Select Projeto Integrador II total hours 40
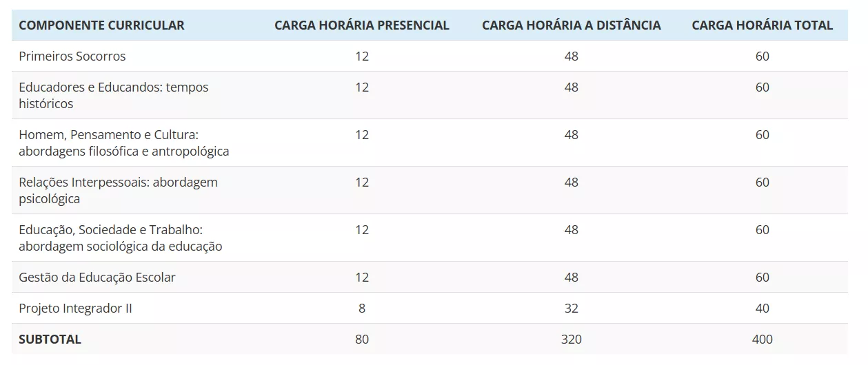The image size is (868, 365). (762, 309)
